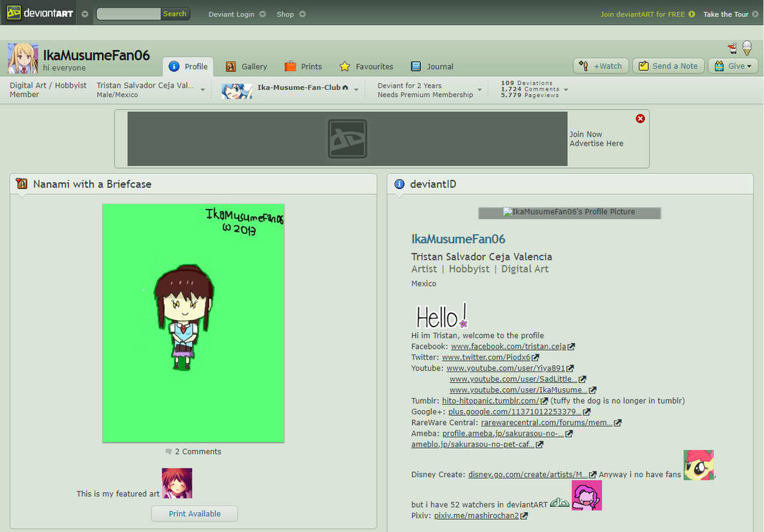Image resolution: width=764 pixels, height=532 pixels.
Task: Click the Join Now link
Action: (586, 134)
